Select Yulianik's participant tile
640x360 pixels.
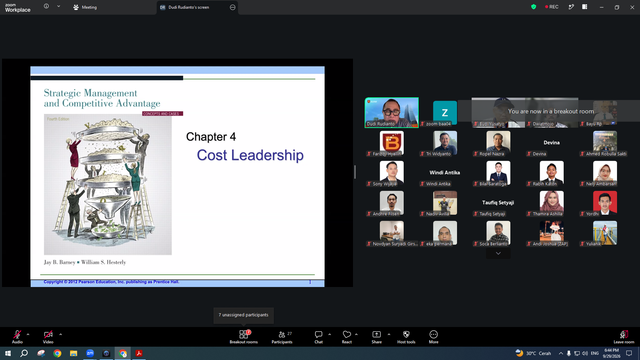[x=605, y=233]
